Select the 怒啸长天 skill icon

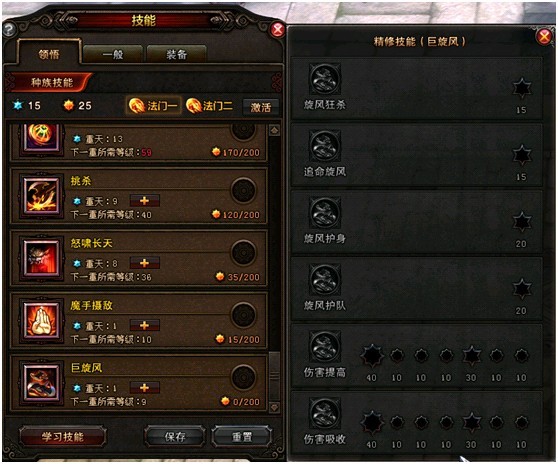(x=41, y=258)
